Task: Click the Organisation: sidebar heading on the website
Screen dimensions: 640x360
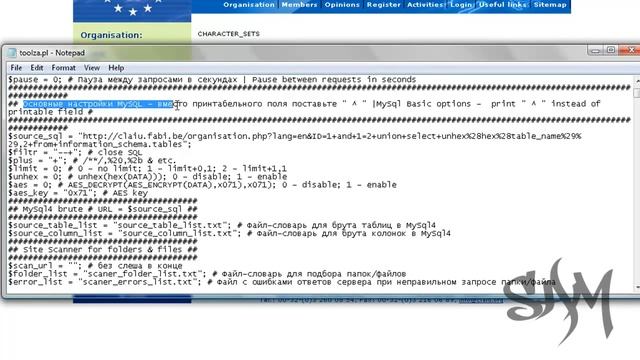Action: click(111, 35)
